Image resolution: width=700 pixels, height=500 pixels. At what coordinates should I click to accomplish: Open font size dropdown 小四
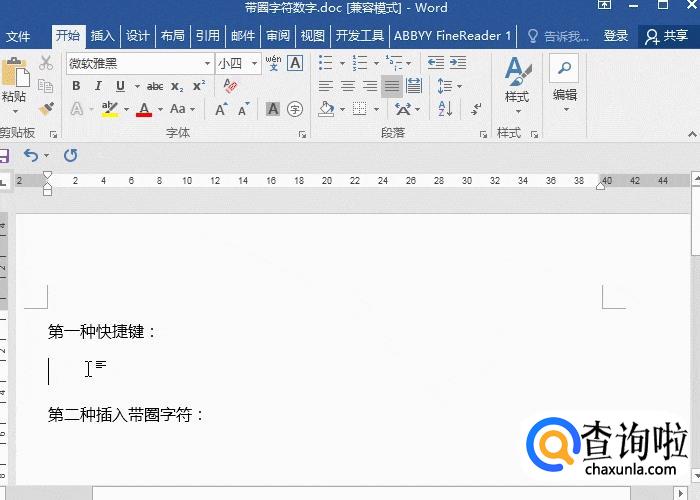(254, 63)
